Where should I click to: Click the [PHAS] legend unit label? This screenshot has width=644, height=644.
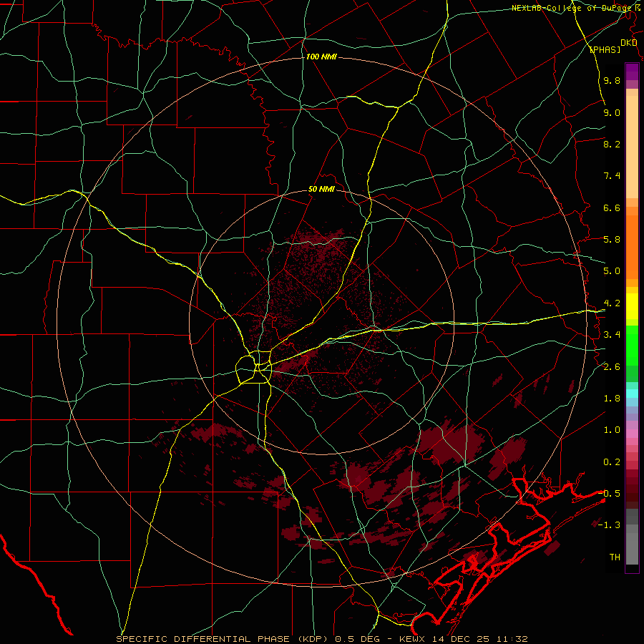click(605, 49)
